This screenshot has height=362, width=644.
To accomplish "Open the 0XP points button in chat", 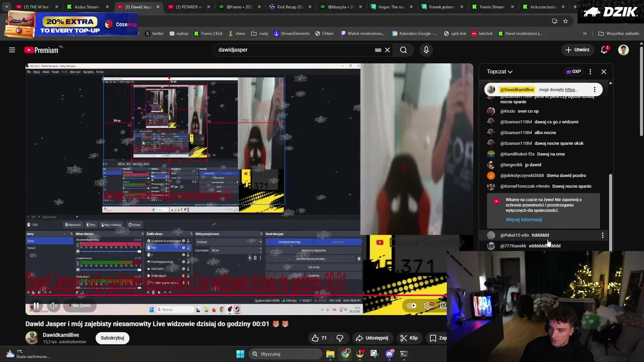I will pyautogui.click(x=574, y=71).
